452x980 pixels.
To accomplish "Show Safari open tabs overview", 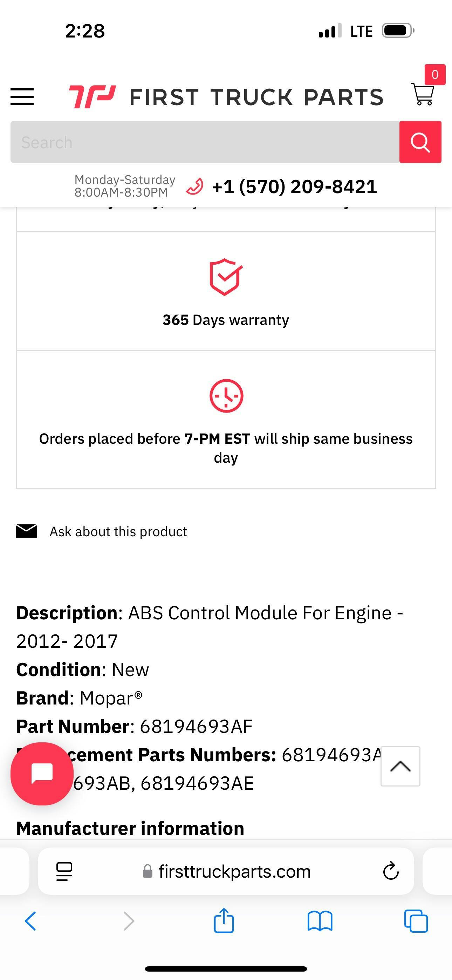I will [x=416, y=921].
